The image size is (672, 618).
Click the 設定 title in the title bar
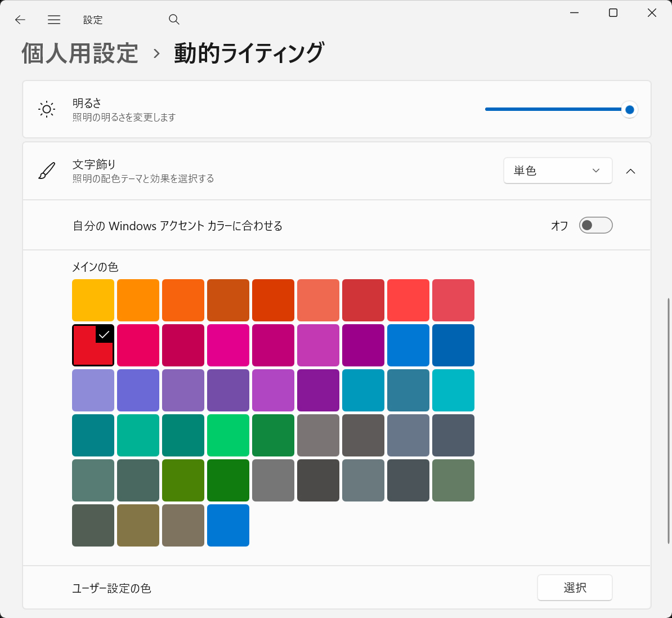[93, 19]
